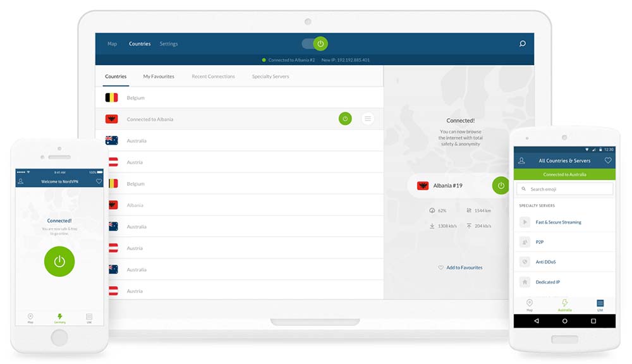Select Countries in the laptop header menu

[140, 44]
